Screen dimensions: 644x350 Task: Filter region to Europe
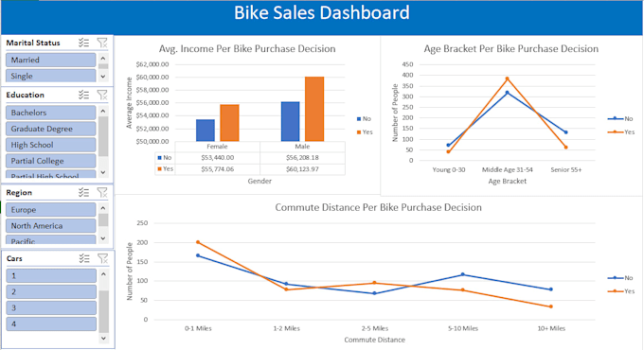[51, 210]
